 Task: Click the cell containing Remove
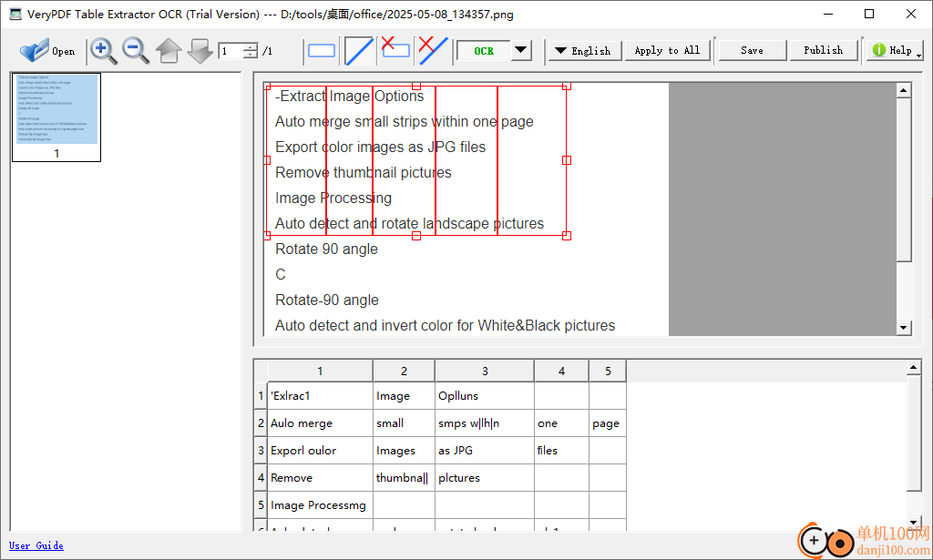tap(320, 478)
